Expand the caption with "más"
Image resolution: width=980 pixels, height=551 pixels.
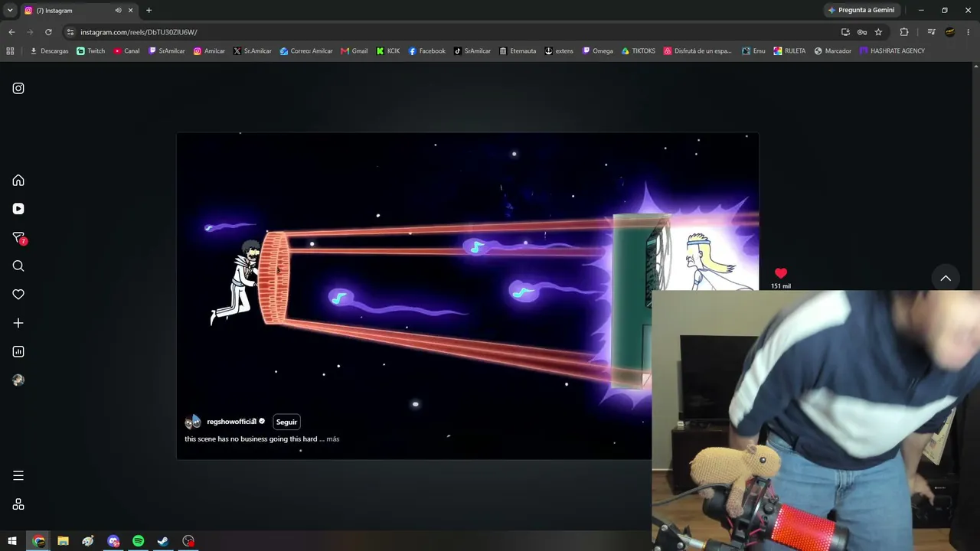[x=332, y=439]
